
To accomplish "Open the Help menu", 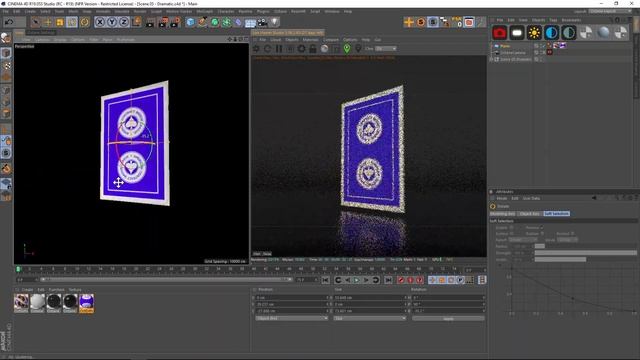I will (x=348, y=11).
